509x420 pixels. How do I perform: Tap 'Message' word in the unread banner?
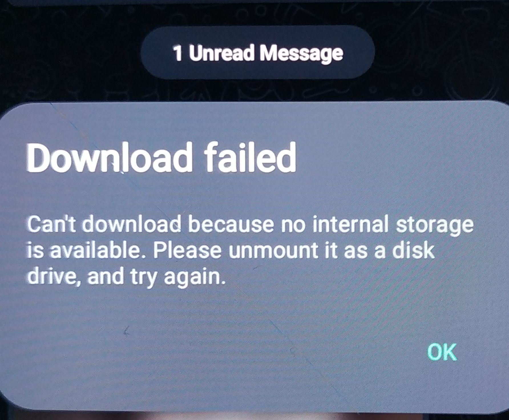[301, 53]
